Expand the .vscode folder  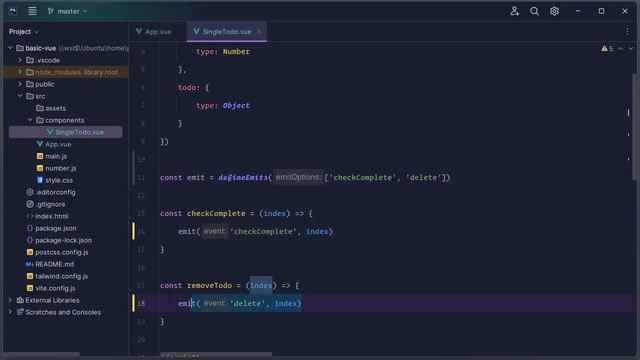click(x=20, y=60)
